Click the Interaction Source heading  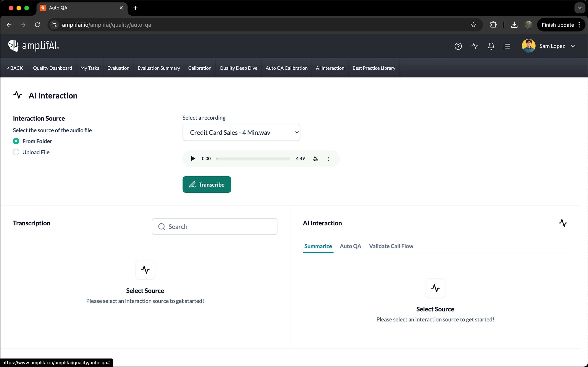tap(39, 118)
